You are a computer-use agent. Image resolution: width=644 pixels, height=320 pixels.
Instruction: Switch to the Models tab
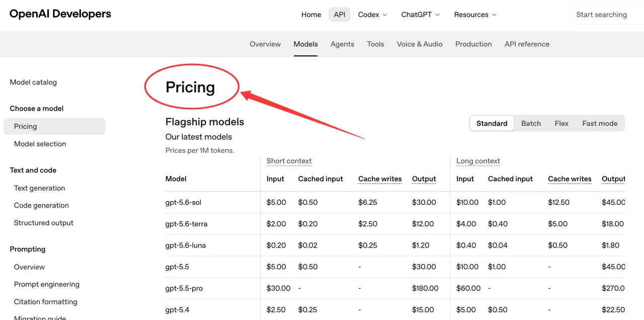tap(306, 44)
